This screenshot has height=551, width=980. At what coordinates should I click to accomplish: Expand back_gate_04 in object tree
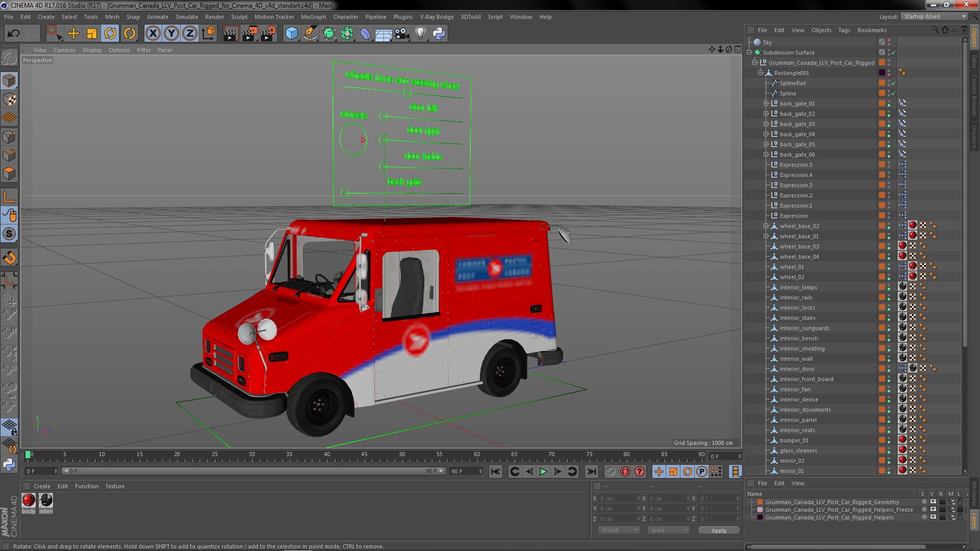point(766,134)
